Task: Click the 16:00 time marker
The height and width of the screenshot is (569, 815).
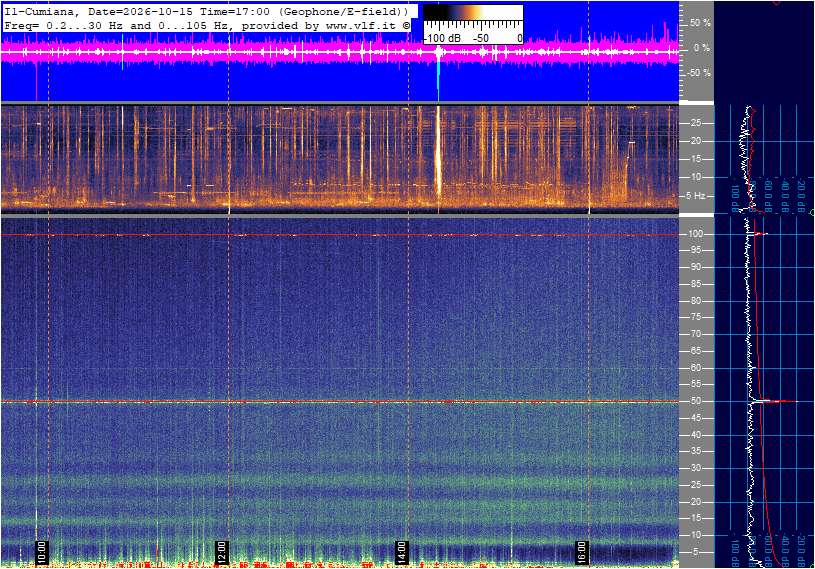Action: click(581, 552)
